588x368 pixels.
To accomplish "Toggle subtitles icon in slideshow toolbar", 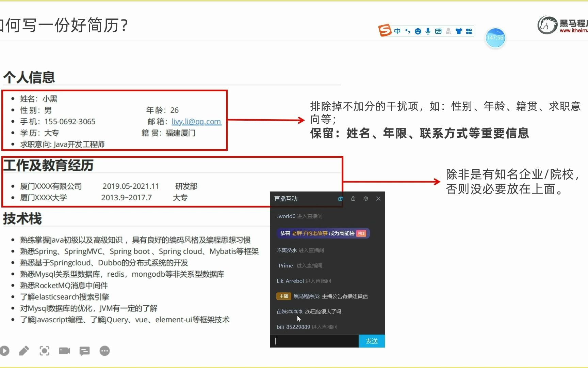I will pos(84,351).
